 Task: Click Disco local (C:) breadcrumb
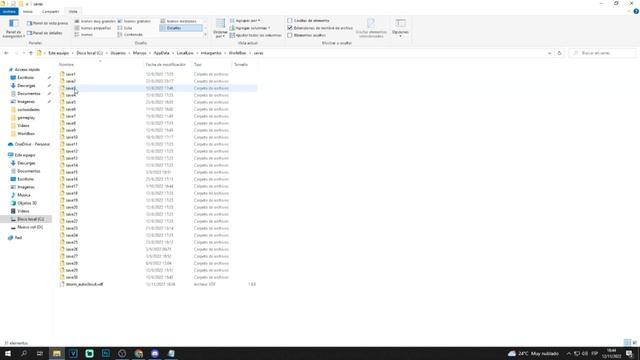(x=89, y=53)
